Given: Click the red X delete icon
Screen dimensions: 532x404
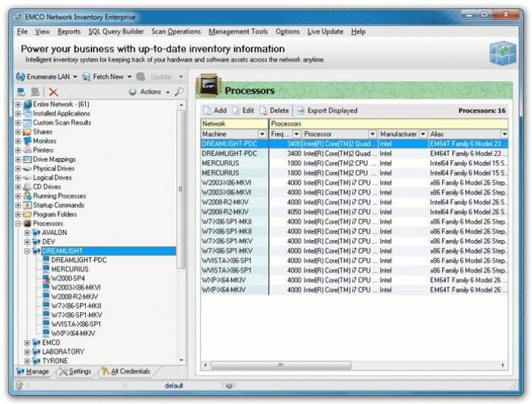Looking at the screenshot, I should [53, 92].
